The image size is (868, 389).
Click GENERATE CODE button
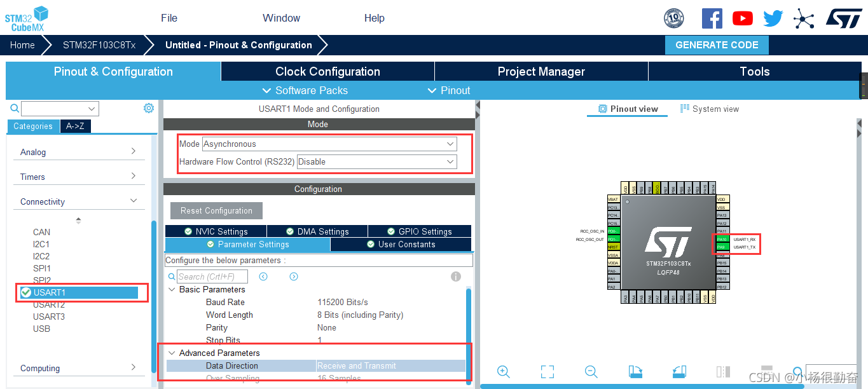click(717, 45)
